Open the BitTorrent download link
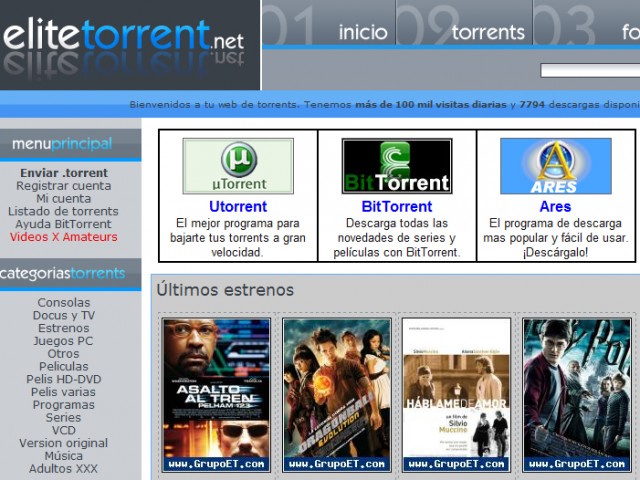Image resolution: width=640 pixels, height=480 pixels. (x=397, y=207)
